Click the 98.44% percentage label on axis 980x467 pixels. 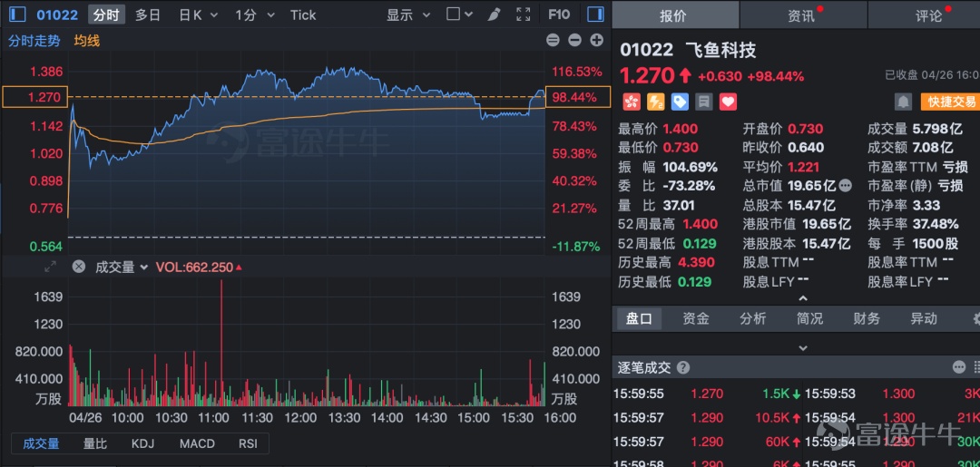click(578, 97)
